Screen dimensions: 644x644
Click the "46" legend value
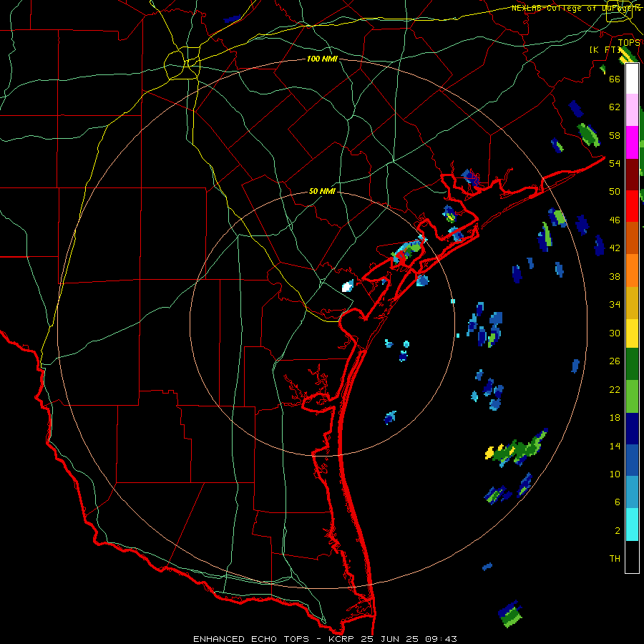coord(615,220)
